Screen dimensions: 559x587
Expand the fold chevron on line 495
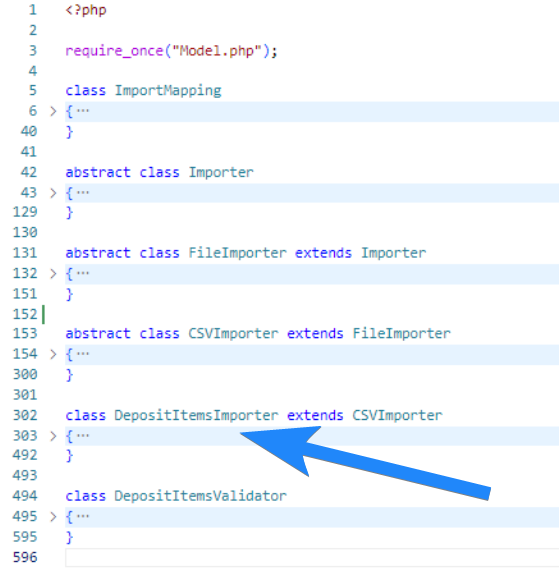tap(53, 517)
